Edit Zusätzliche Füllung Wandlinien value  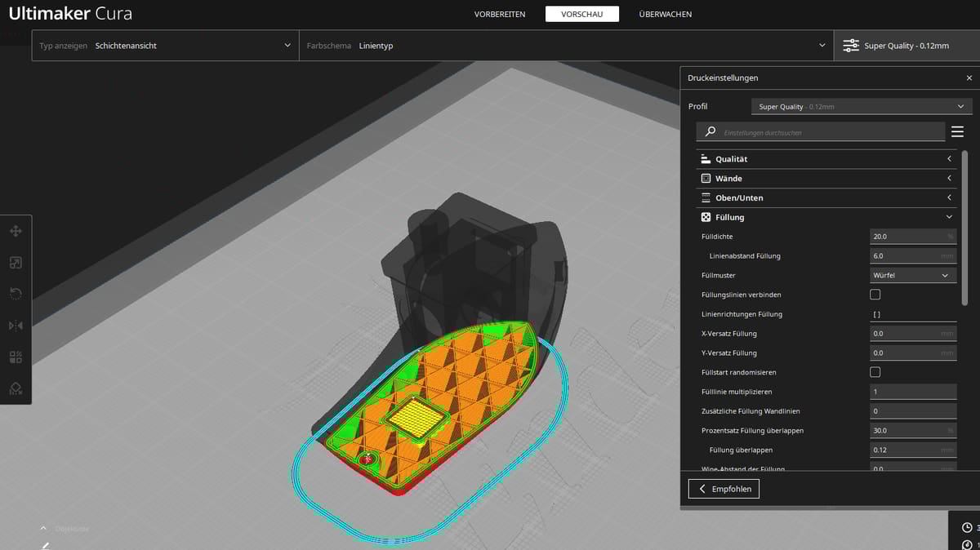(913, 411)
